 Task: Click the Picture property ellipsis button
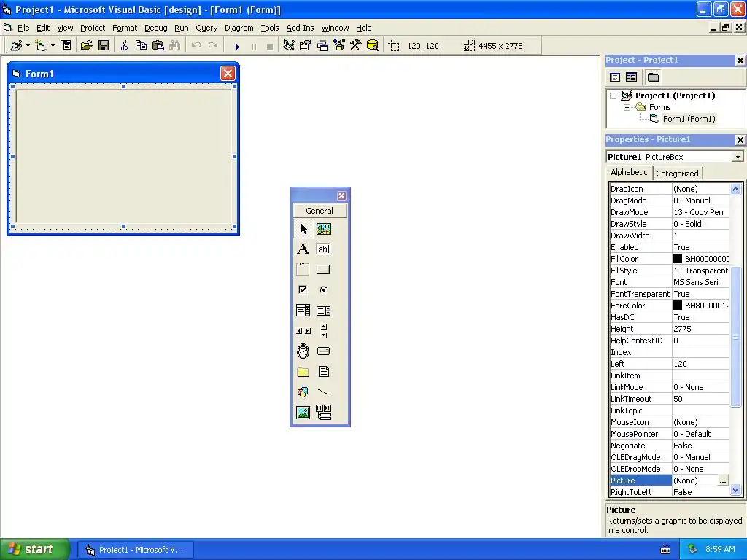[723, 481]
